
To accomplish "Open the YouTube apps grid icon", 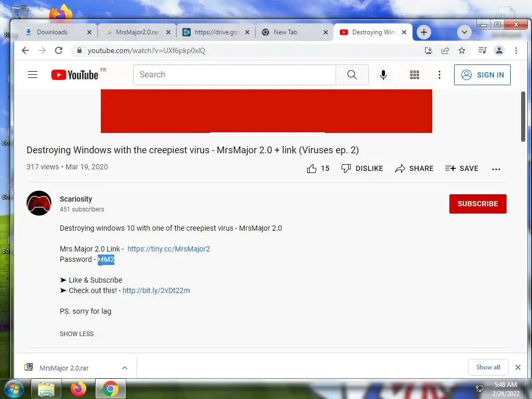I will 414,75.
